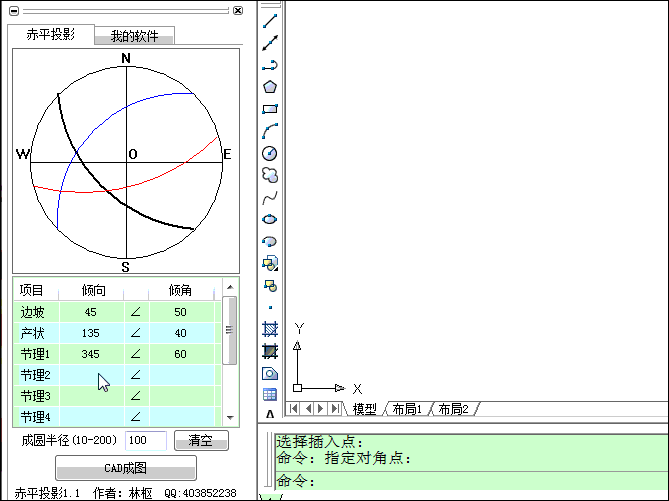The height and width of the screenshot is (501, 669).
Task: Click the circle radius input field
Action: [x=146, y=440]
